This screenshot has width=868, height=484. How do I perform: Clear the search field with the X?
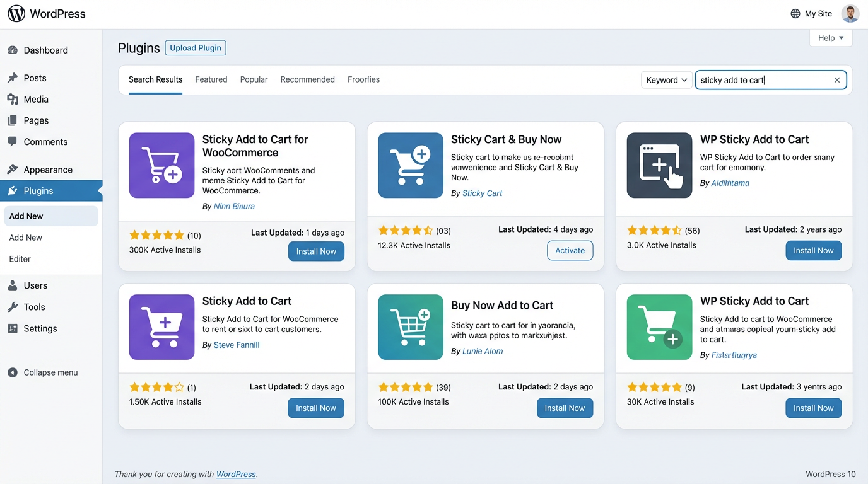point(837,80)
